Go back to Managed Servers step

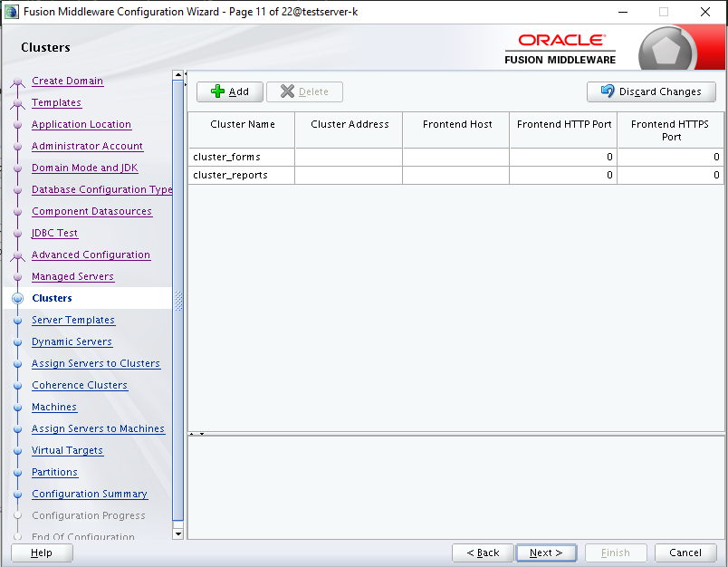(72, 276)
